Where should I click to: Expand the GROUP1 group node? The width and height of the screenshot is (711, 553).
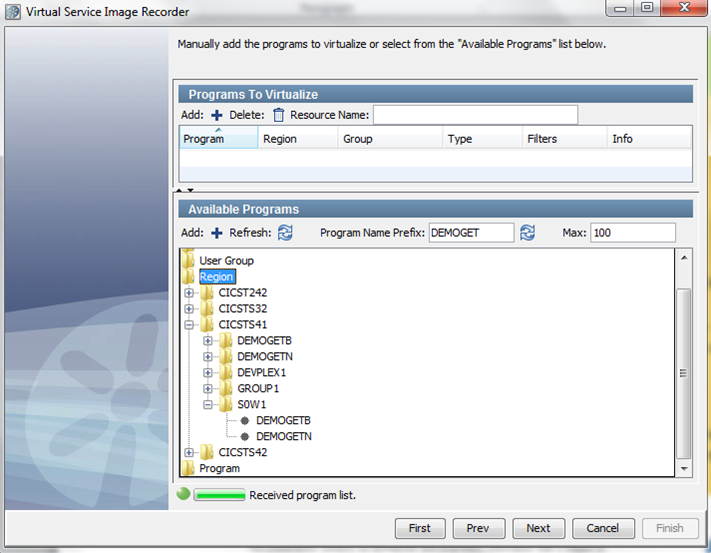(x=208, y=388)
